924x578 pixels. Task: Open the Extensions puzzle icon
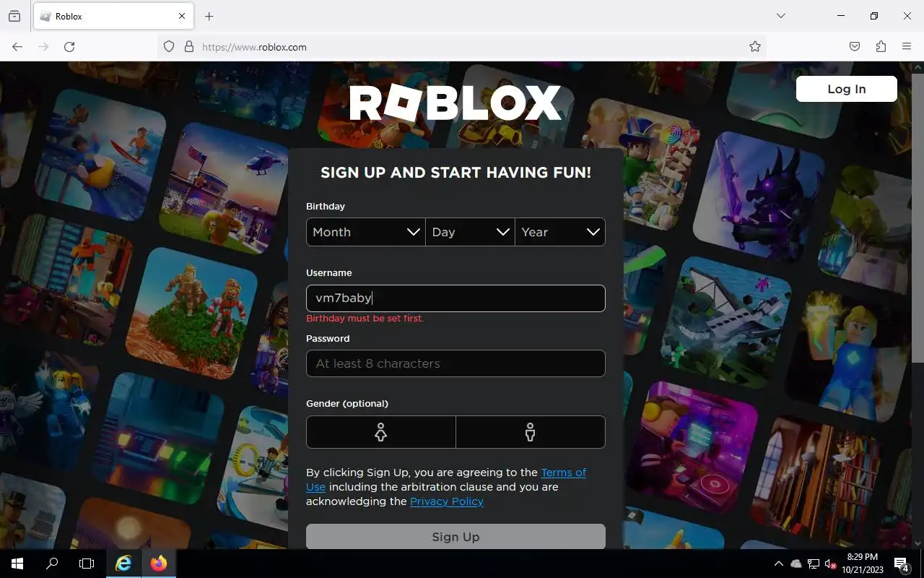881,46
